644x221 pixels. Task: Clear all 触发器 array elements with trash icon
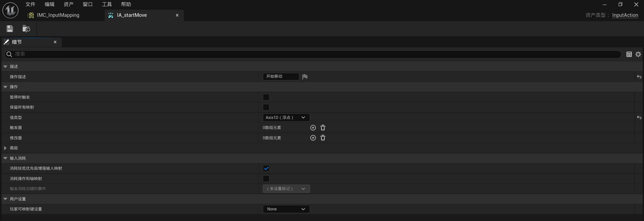[323, 128]
